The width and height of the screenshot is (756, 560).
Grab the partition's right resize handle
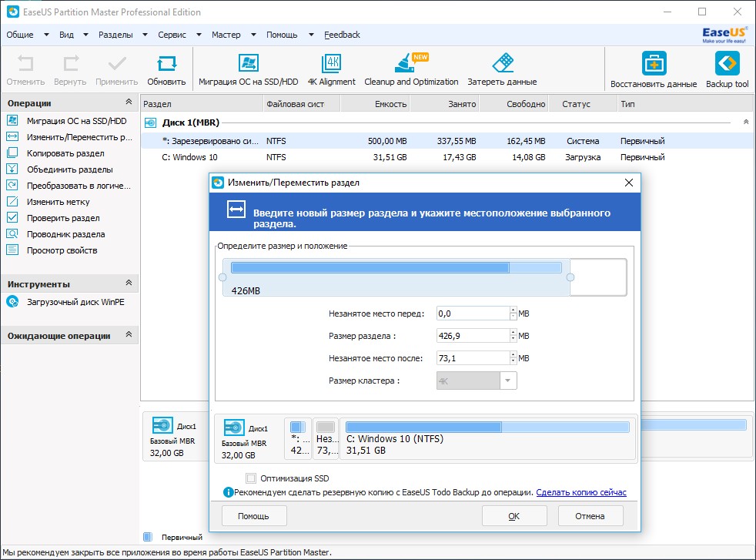[570, 277]
